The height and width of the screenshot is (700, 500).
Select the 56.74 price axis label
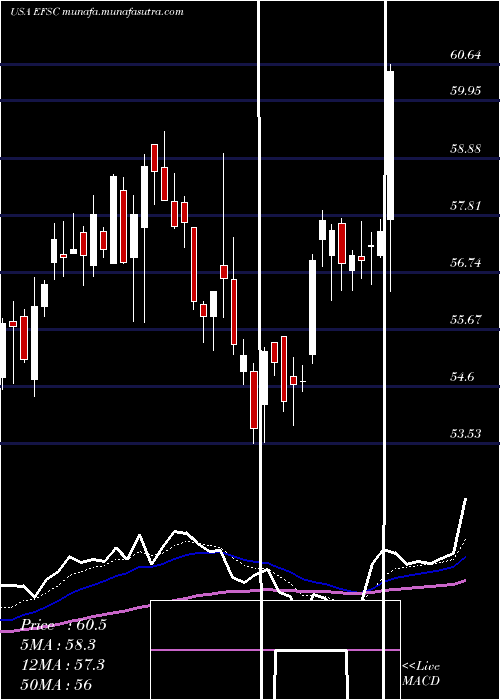coord(466,263)
